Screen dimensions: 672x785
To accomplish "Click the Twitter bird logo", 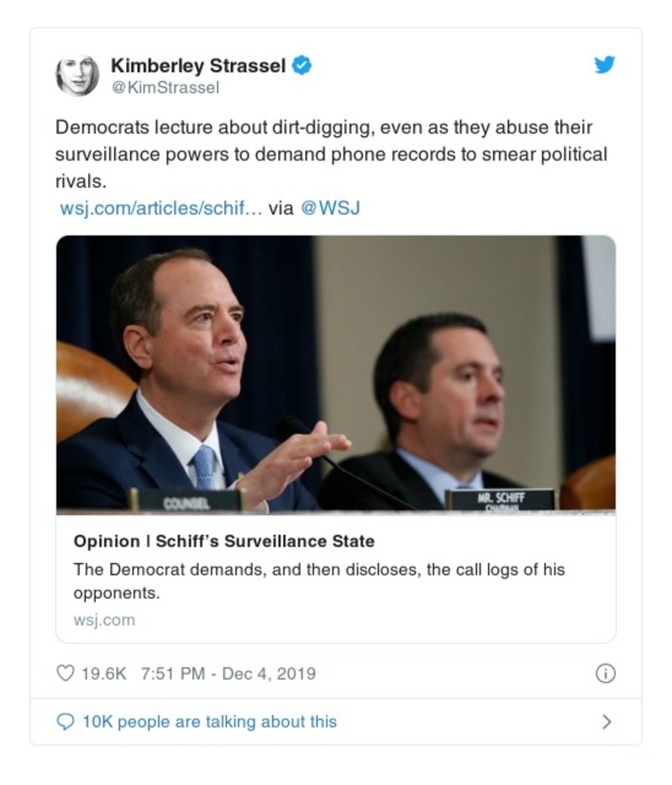I will coord(605,66).
